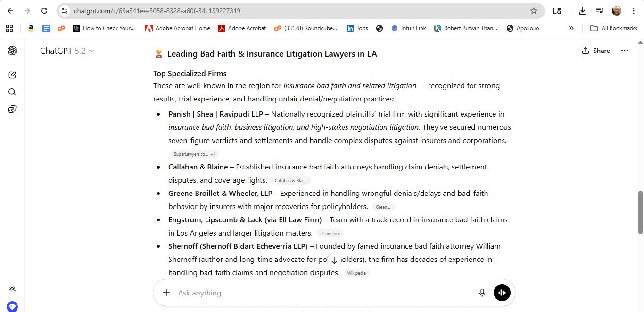Open the Google Lens search icon
Viewport: 644px width, 312px height.
tap(557, 11)
